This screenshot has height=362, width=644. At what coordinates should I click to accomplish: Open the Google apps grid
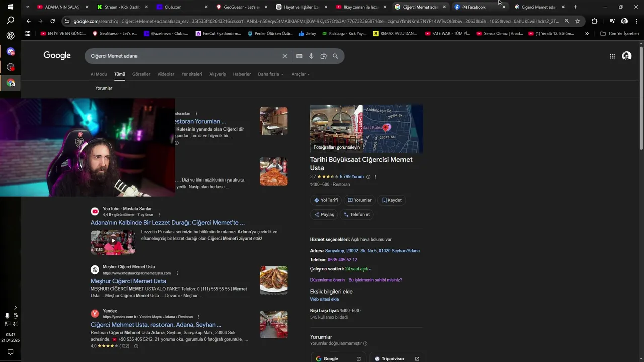[x=612, y=56]
